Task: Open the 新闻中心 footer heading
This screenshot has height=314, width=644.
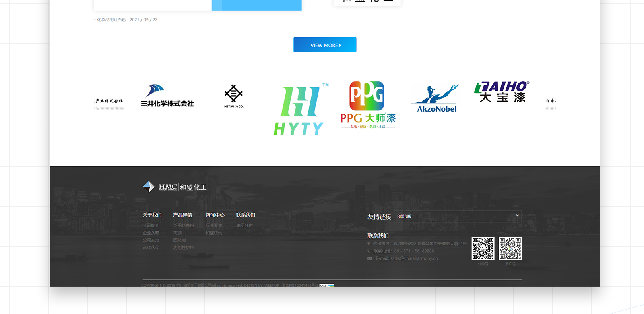Action: (x=215, y=215)
